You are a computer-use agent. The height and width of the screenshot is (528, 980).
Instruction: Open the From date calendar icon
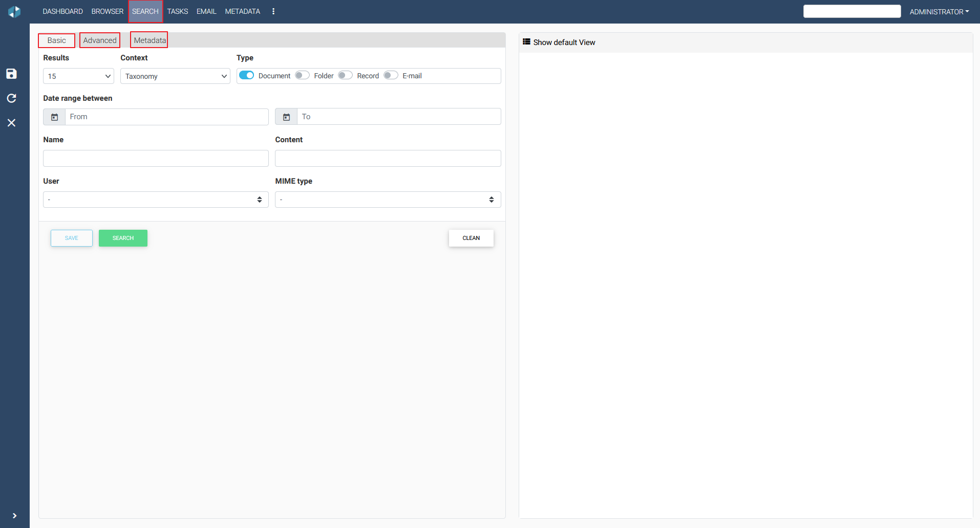click(54, 117)
